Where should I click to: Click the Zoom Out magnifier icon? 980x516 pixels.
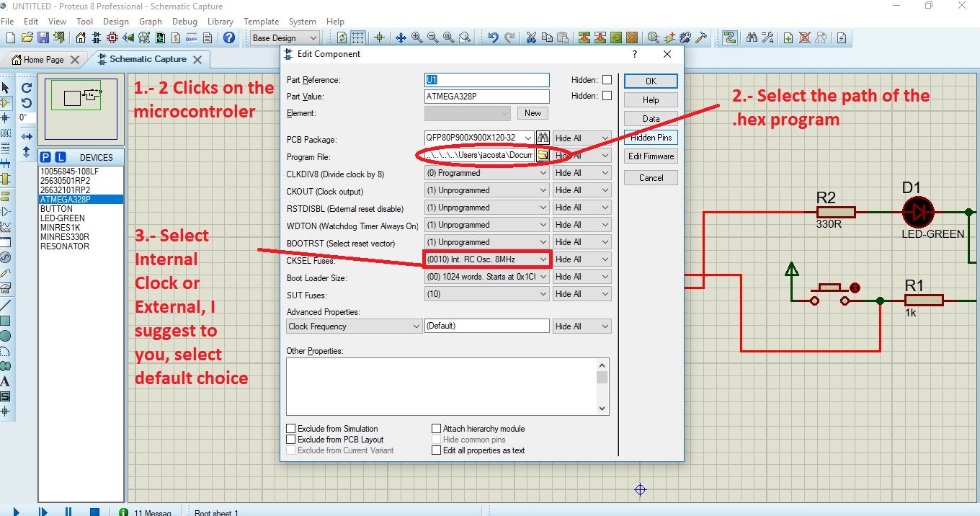[x=432, y=37]
